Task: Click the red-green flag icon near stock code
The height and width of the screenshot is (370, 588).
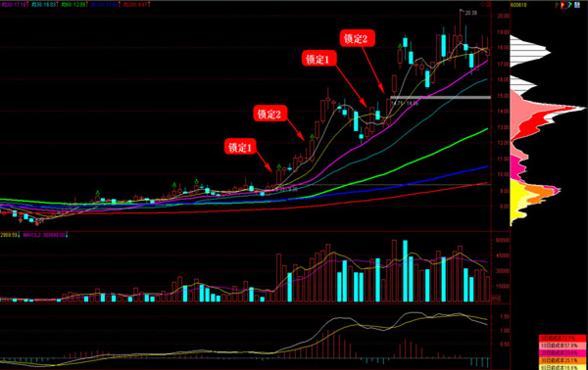Action: tap(557, 5)
